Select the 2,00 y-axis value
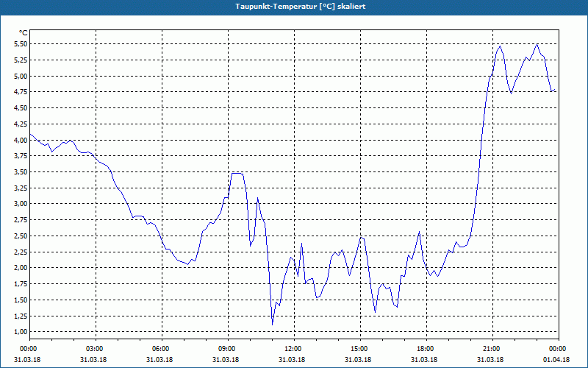This screenshot has height=368, width=588. pos(21,268)
